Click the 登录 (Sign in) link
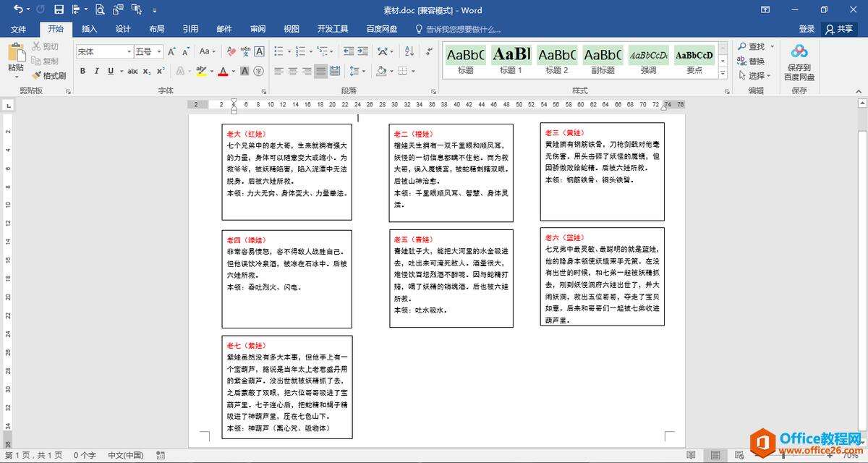 [807, 29]
